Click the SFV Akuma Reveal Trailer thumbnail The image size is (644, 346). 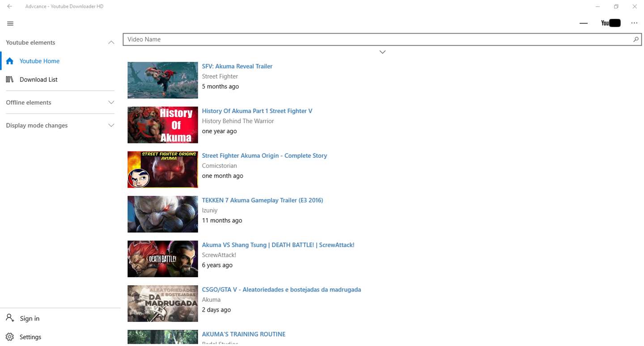[x=163, y=80]
